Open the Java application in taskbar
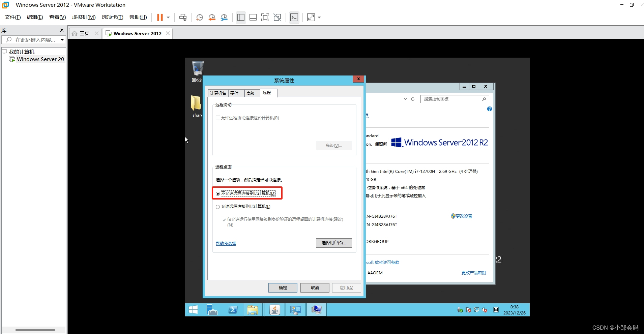 point(275,310)
